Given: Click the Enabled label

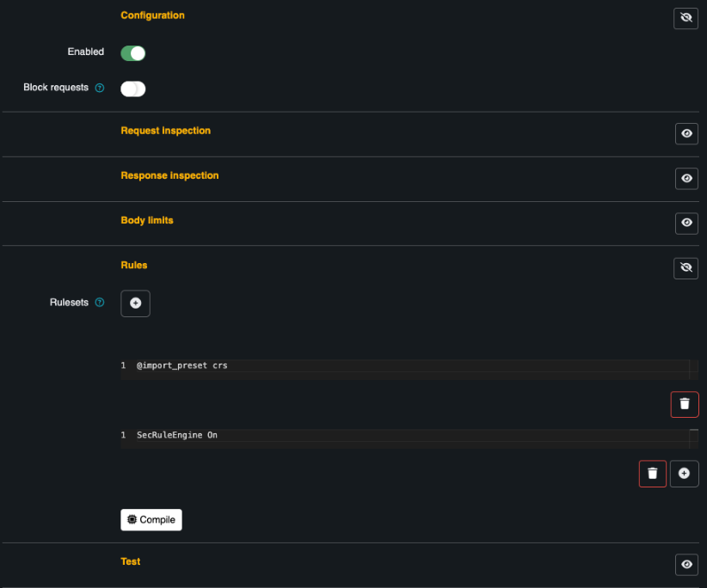Looking at the screenshot, I should point(86,52).
